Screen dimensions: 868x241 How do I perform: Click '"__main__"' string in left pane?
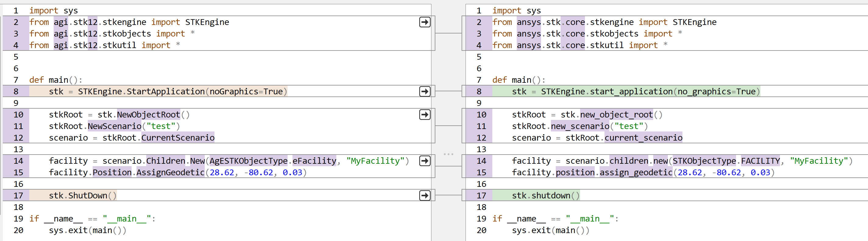127,219
